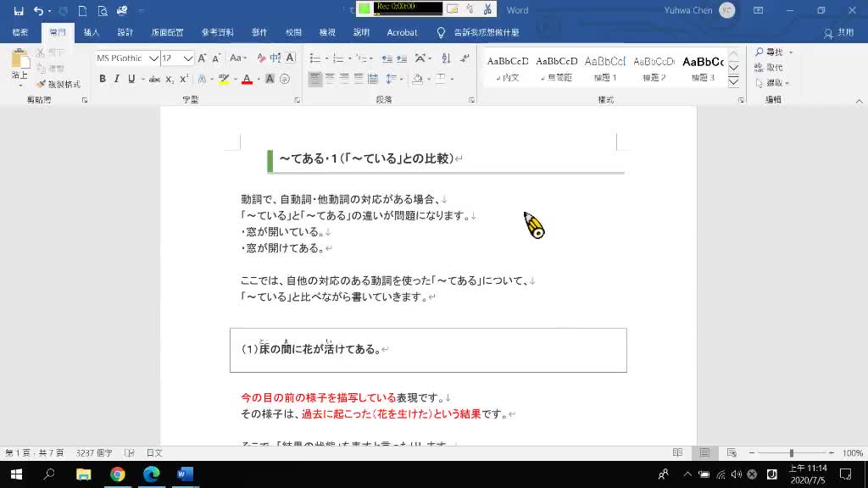The width and height of the screenshot is (868, 488).
Task: Sort paragraph text icon
Action: click(446, 58)
